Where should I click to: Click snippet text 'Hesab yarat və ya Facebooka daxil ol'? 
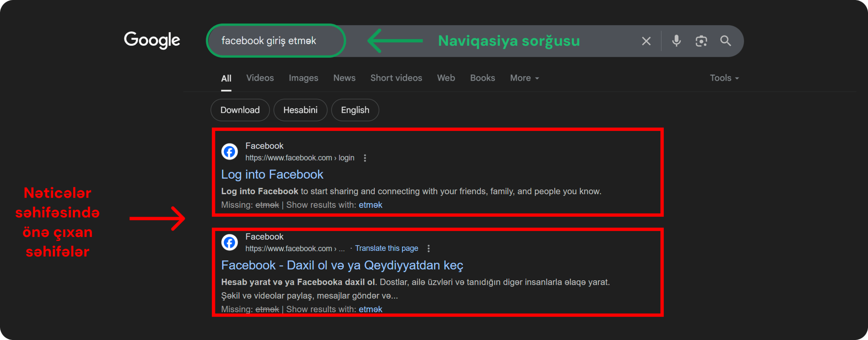(298, 282)
